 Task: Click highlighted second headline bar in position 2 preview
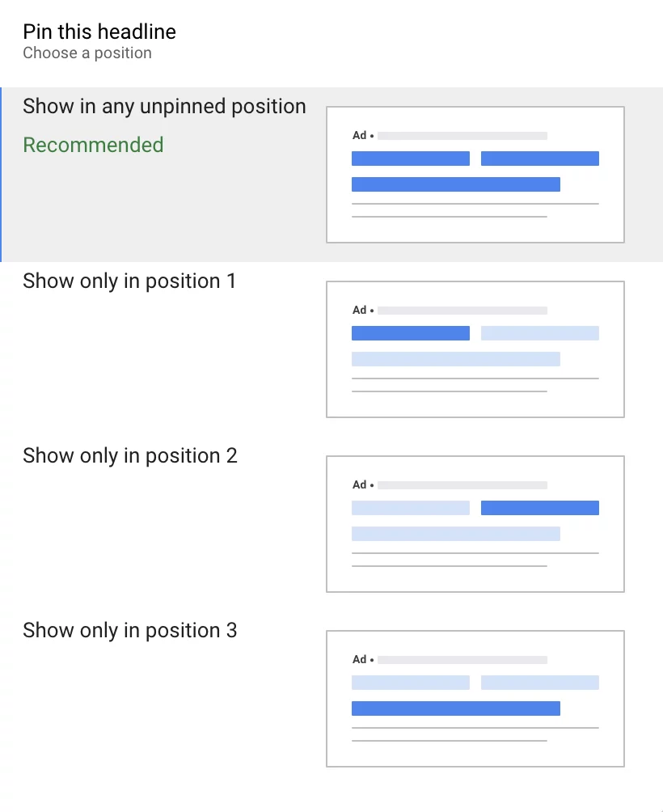pyautogui.click(x=540, y=508)
